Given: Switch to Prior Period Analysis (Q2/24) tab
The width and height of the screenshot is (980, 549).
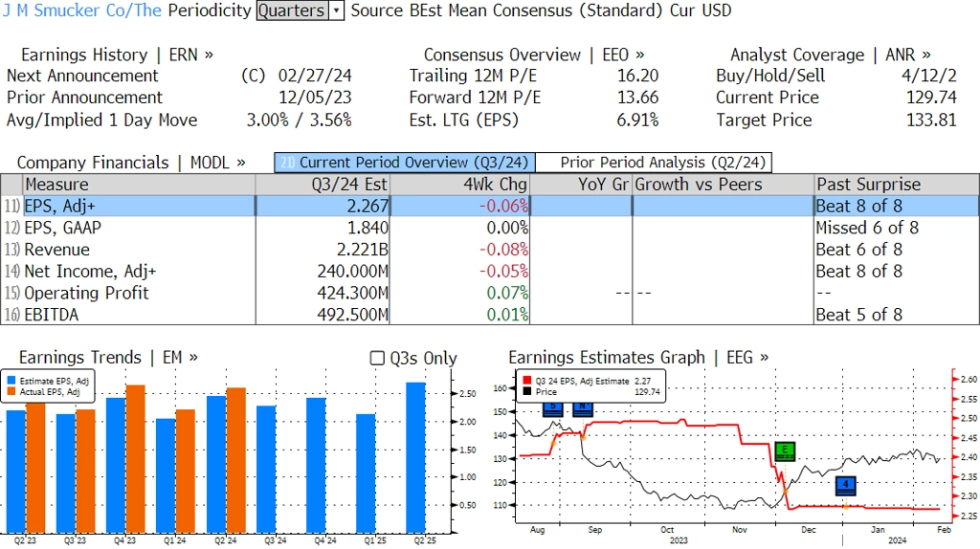Looking at the screenshot, I should click(x=655, y=163).
